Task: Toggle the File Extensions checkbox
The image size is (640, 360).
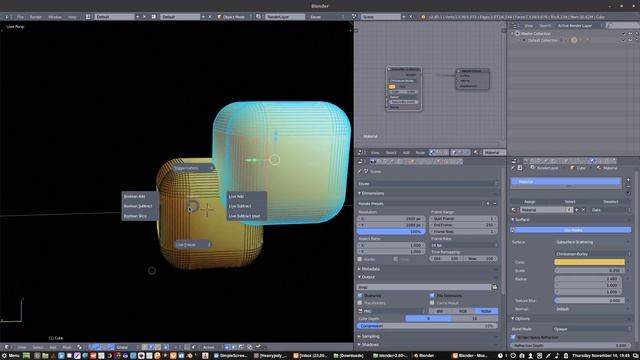Action: [x=432, y=296]
